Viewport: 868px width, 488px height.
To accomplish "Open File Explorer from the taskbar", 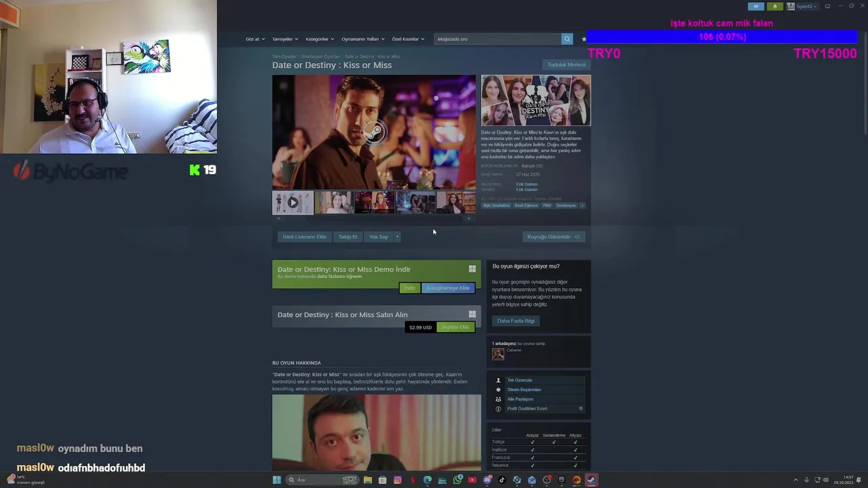I will (x=368, y=480).
